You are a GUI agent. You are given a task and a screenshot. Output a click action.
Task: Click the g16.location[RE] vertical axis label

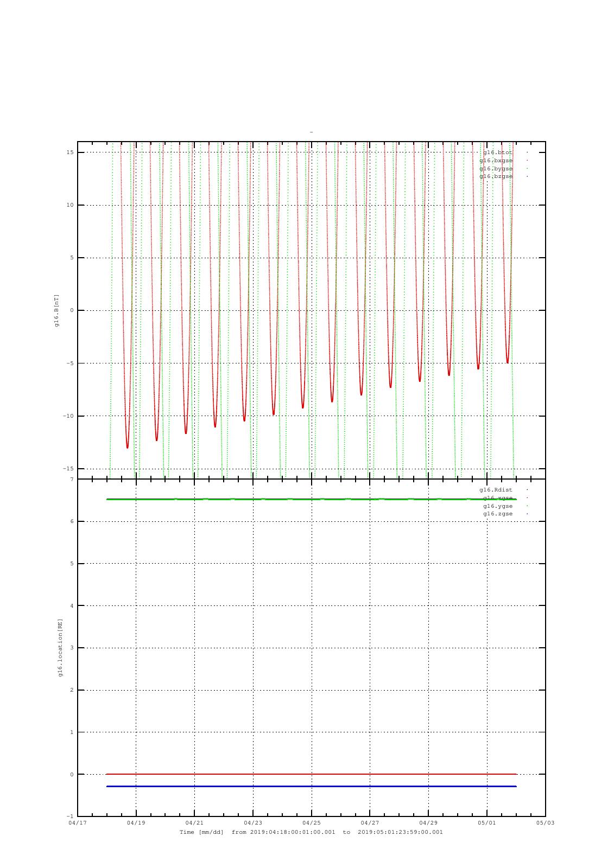click(60, 648)
